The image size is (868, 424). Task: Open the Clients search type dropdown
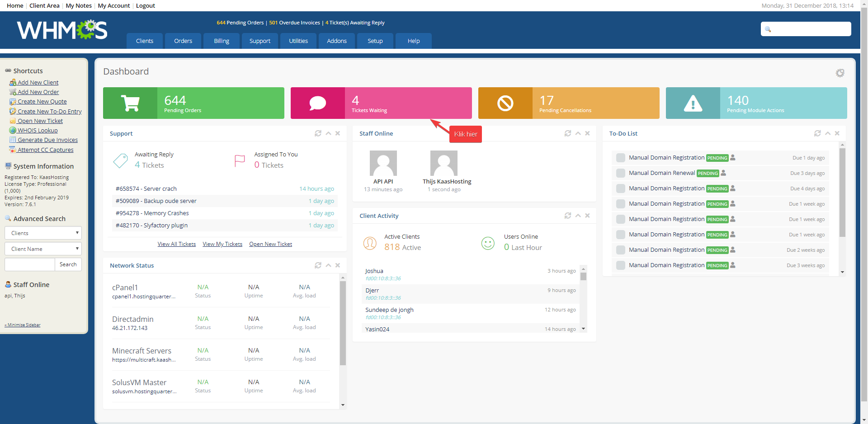(x=43, y=233)
